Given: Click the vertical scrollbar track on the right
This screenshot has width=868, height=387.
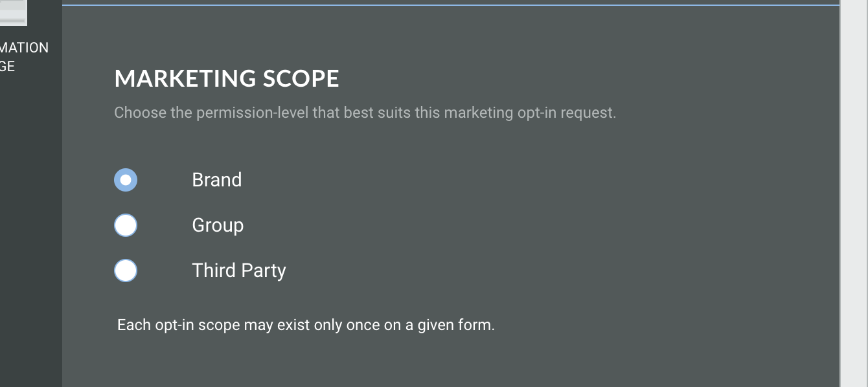Looking at the screenshot, I should click(x=854, y=194).
